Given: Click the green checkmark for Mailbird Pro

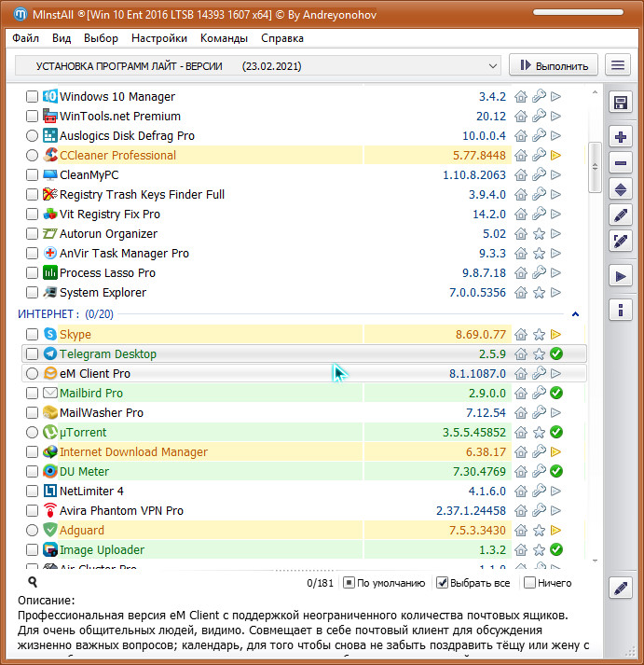Looking at the screenshot, I should pyautogui.click(x=555, y=394).
